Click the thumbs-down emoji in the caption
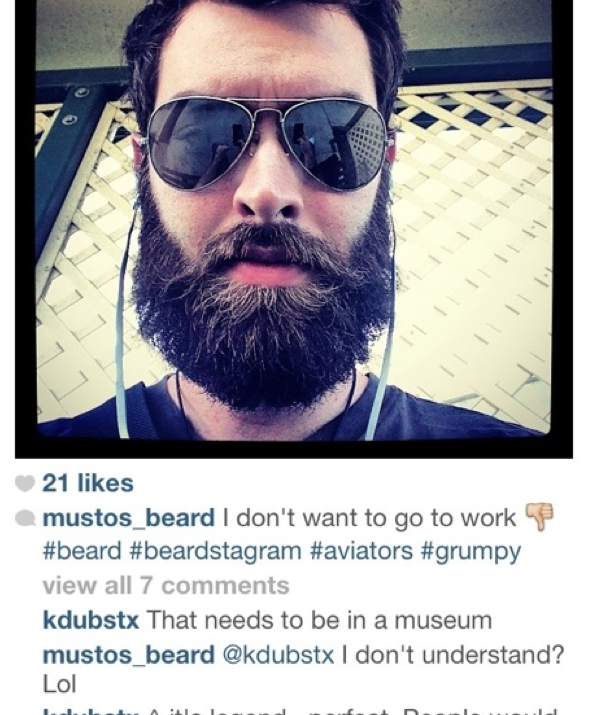 pyautogui.click(x=538, y=517)
